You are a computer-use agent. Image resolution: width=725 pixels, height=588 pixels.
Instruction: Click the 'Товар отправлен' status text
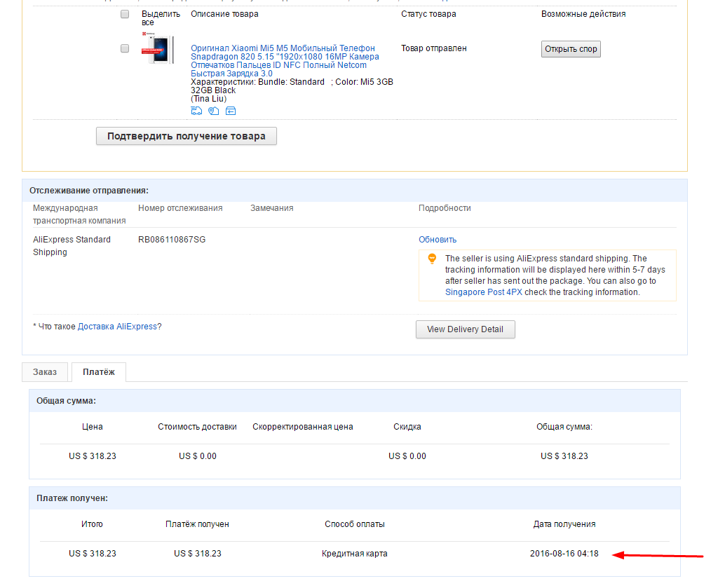click(x=434, y=48)
